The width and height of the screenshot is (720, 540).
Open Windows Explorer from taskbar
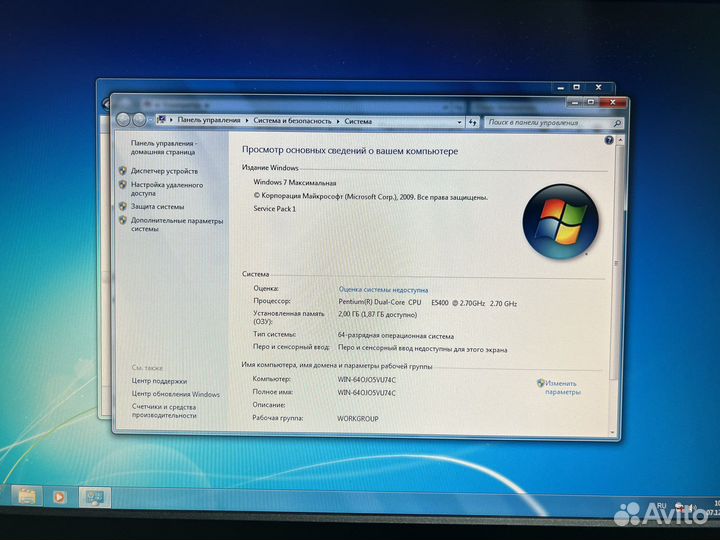point(27,496)
